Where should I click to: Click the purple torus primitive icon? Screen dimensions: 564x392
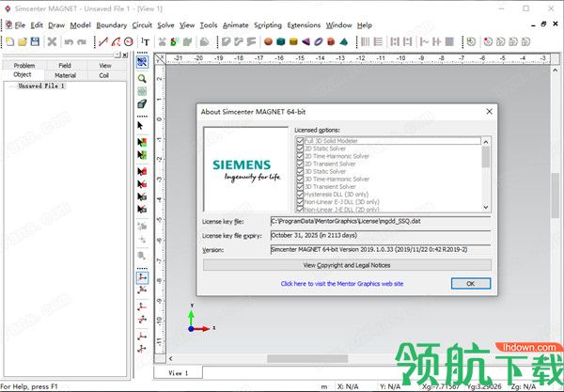(319, 41)
